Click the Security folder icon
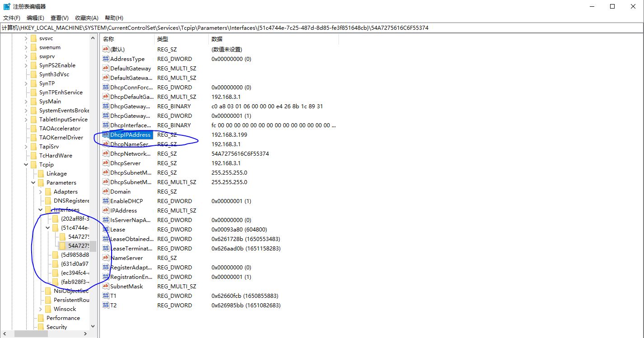The image size is (644, 338). (41, 327)
